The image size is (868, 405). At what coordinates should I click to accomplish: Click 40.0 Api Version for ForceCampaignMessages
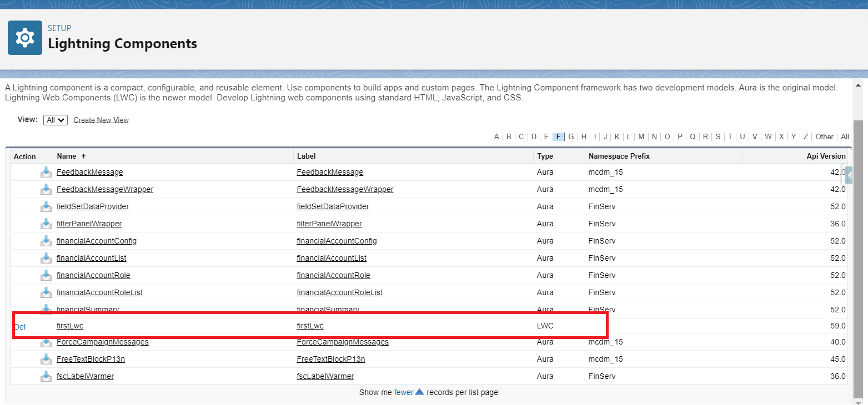coord(838,342)
